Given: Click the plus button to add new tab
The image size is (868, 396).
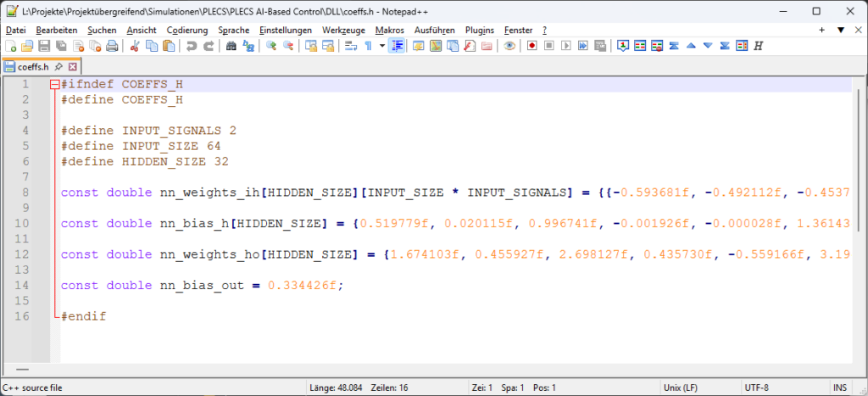Looking at the screenshot, I should coord(822,30).
